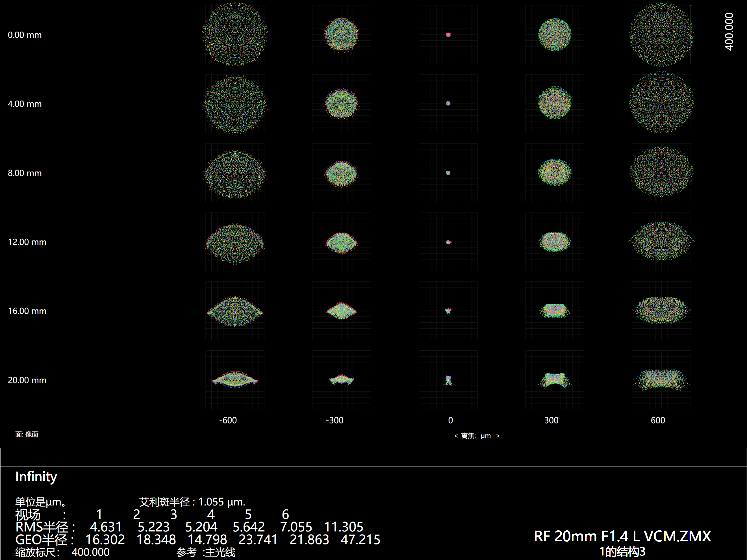Click the 12.00 mm field label
747x560 pixels.
(x=27, y=242)
